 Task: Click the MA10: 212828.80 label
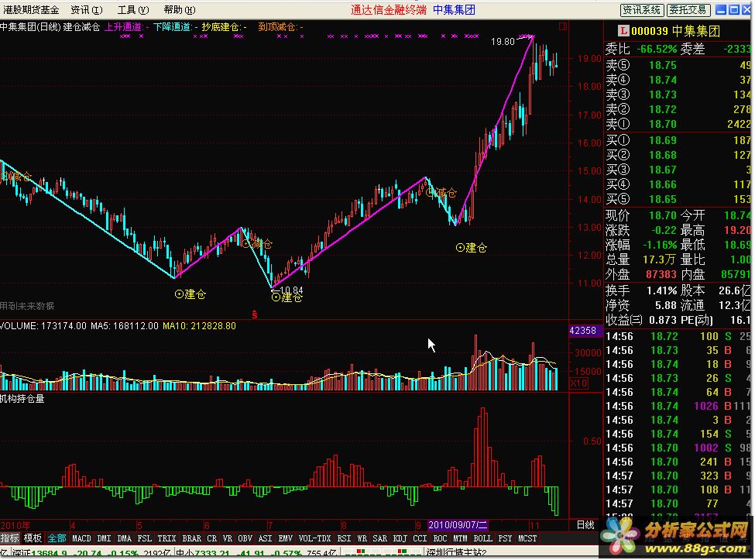point(199,326)
